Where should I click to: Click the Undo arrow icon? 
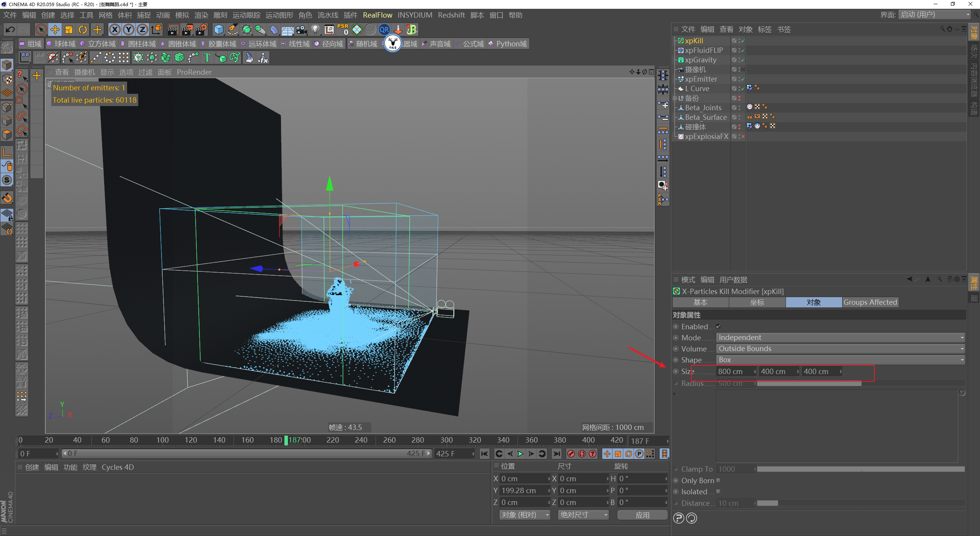[10, 29]
